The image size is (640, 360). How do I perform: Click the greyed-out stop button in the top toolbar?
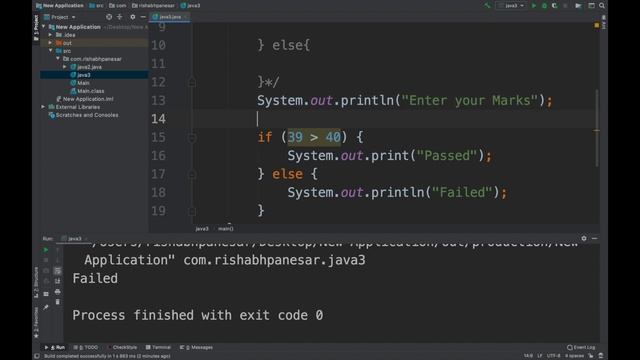click(x=565, y=6)
